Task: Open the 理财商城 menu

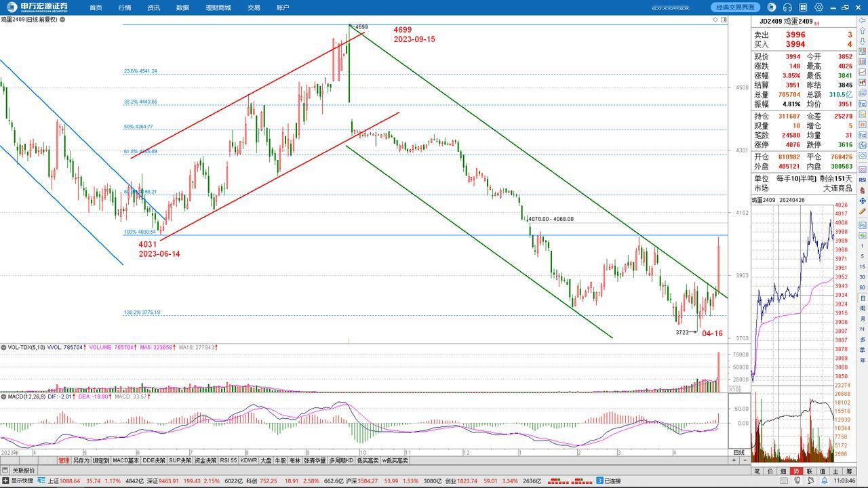Action: (x=218, y=7)
